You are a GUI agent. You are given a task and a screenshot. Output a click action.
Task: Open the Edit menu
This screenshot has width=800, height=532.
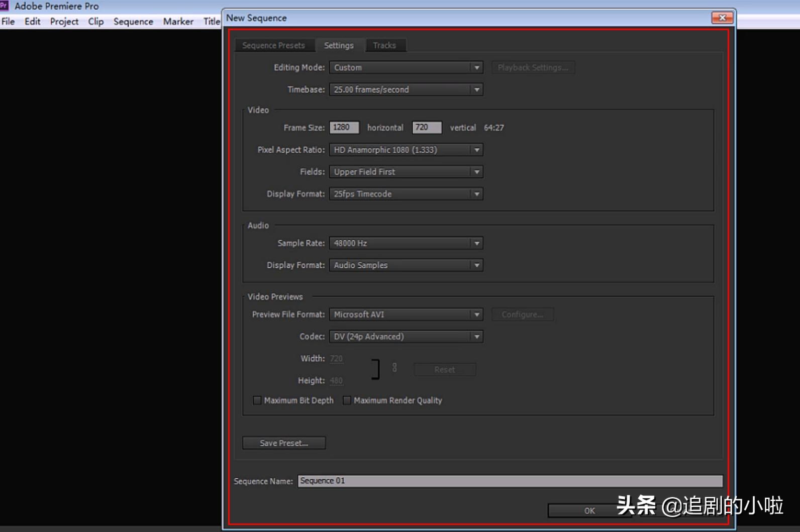click(32, 22)
